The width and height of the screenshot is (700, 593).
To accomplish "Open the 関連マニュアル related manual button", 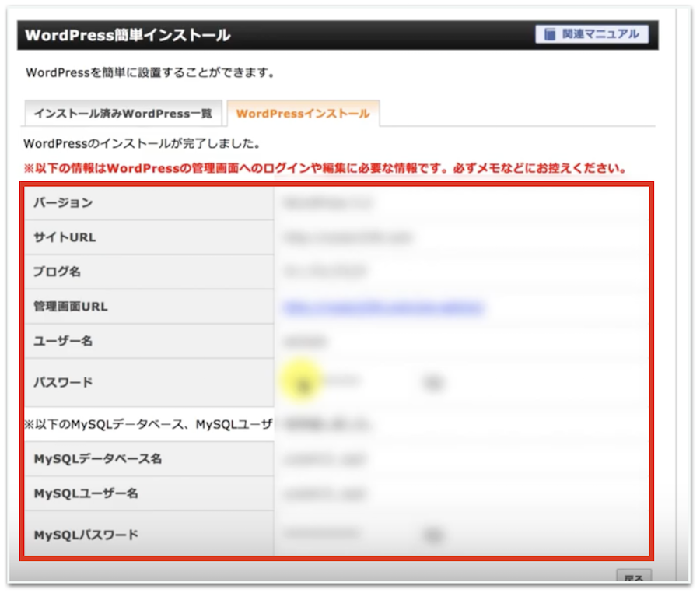I will click(591, 34).
